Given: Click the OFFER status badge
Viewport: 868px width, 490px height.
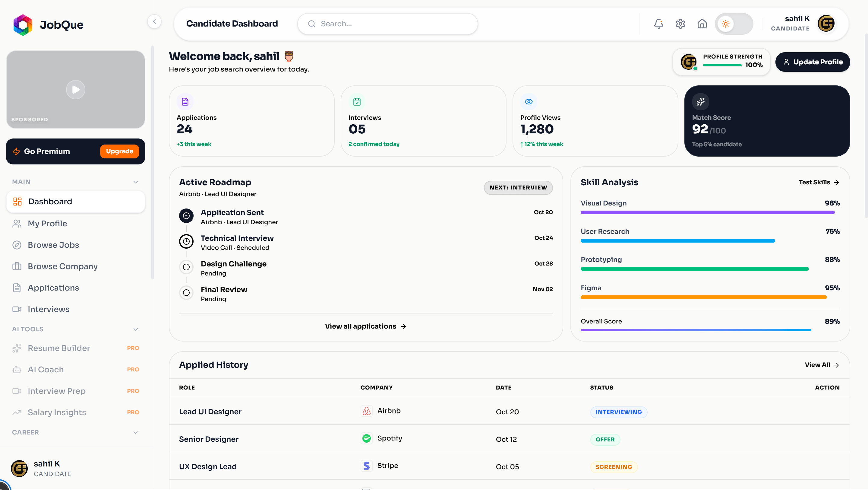Looking at the screenshot, I should [x=605, y=439].
